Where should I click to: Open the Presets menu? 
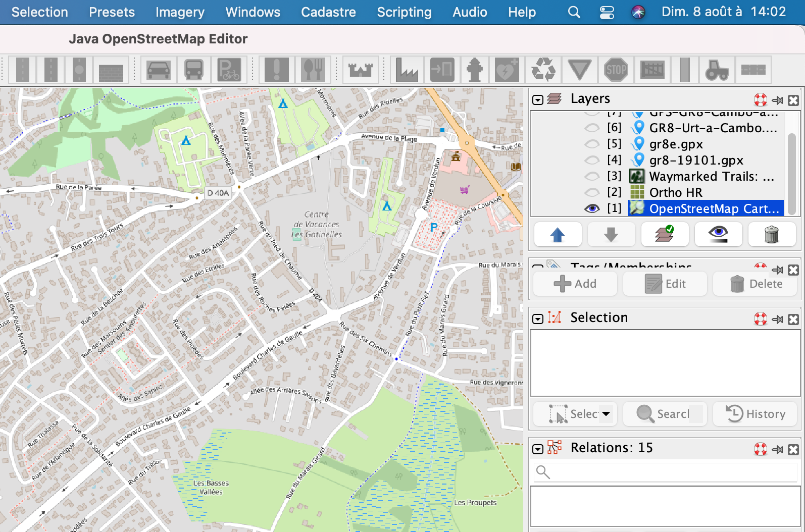point(112,12)
